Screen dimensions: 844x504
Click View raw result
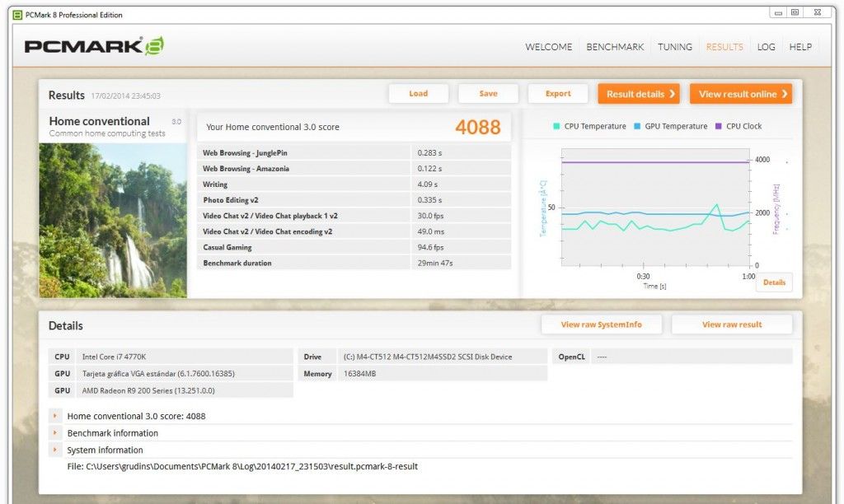pyautogui.click(x=732, y=324)
